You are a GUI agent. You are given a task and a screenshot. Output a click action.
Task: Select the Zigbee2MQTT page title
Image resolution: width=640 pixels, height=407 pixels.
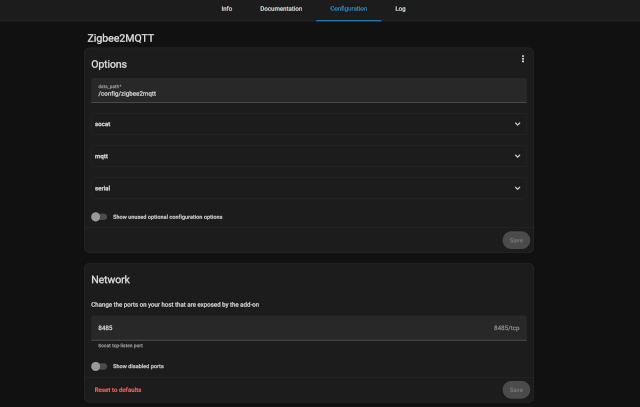(120, 38)
